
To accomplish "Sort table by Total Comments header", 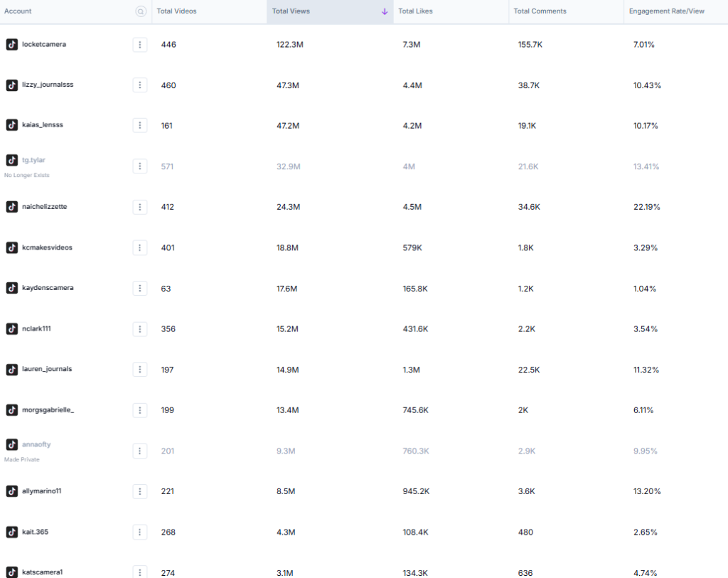I will pos(540,11).
